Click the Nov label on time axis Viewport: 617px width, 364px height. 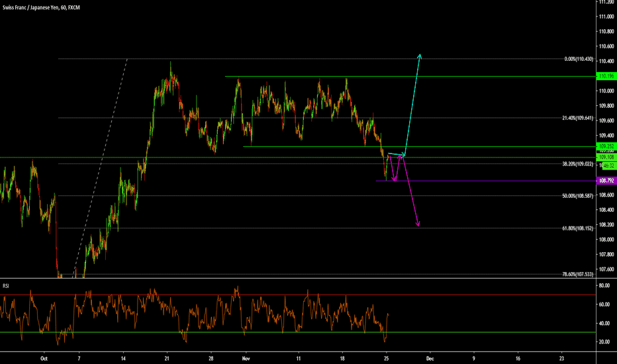pyautogui.click(x=246, y=359)
